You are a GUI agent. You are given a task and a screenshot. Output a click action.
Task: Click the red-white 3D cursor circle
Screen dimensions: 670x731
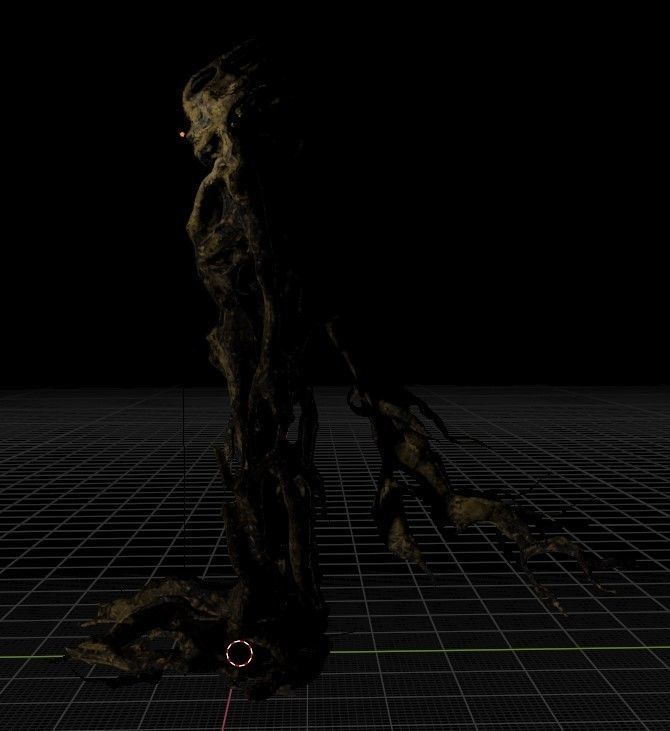[x=239, y=653]
